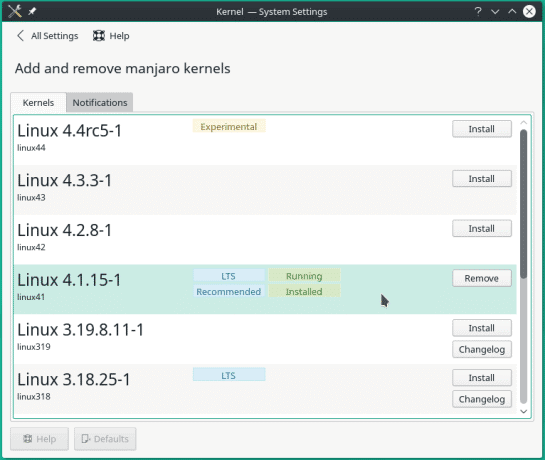This screenshot has width=545, height=460.
Task: Click the linux42 package name
Action: pos(31,247)
